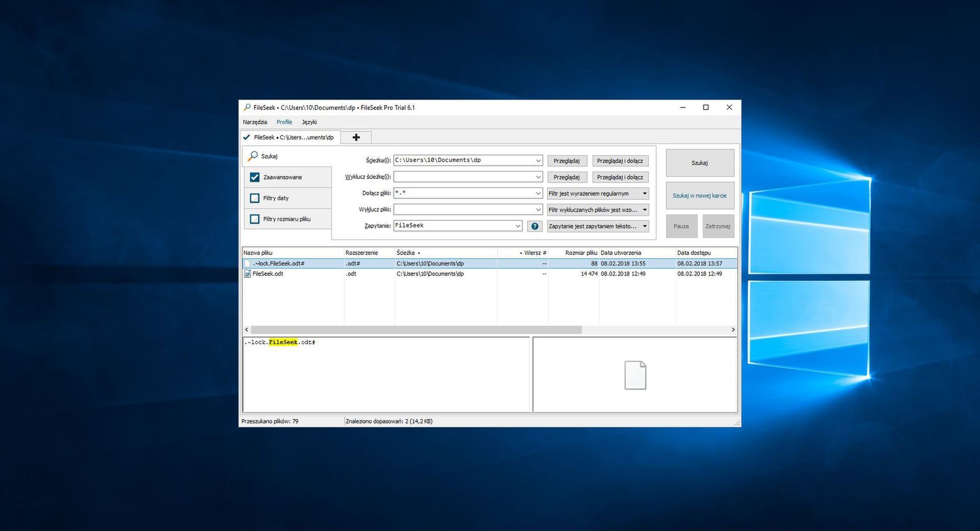
Task: Expand the Wyklucz pliki dropdown arrow
Action: (x=538, y=210)
